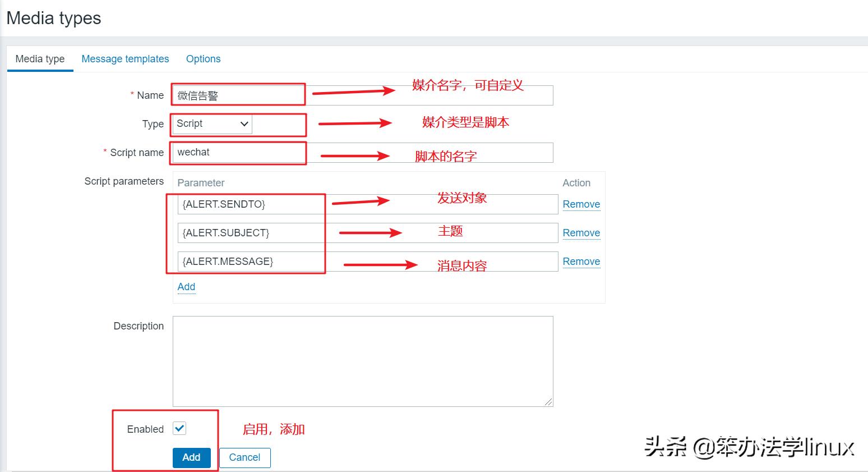Select the Script name field showing wechat
Viewport: 868px width, 472px height.
pyautogui.click(x=238, y=152)
